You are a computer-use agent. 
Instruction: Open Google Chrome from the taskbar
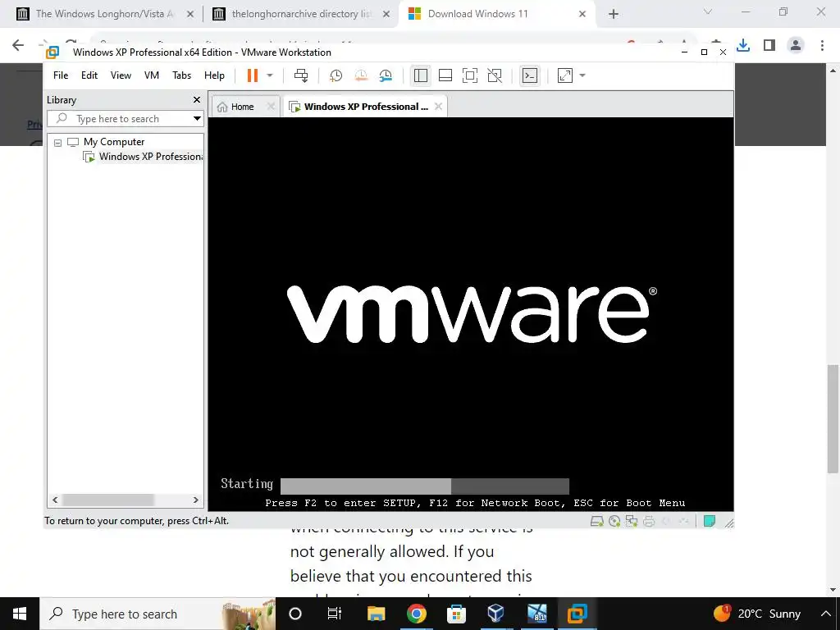pyautogui.click(x=416, y=614)
